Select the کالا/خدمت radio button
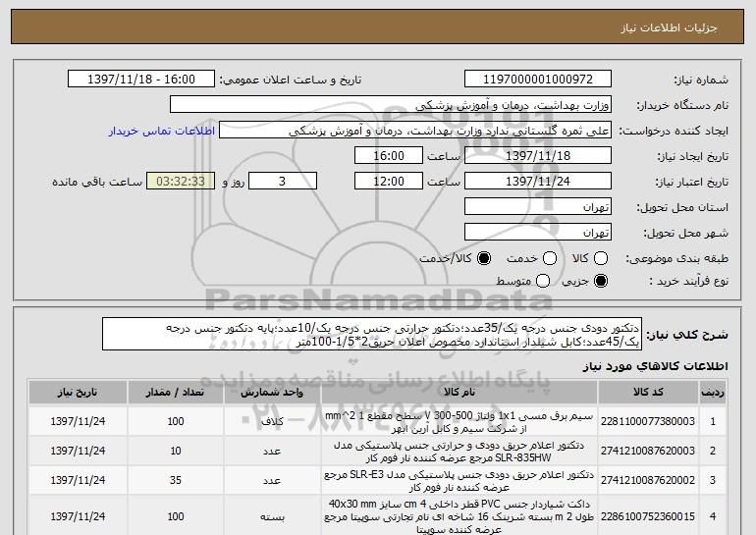This screenshot has width=756, height=535. click(x=484, y=259)
